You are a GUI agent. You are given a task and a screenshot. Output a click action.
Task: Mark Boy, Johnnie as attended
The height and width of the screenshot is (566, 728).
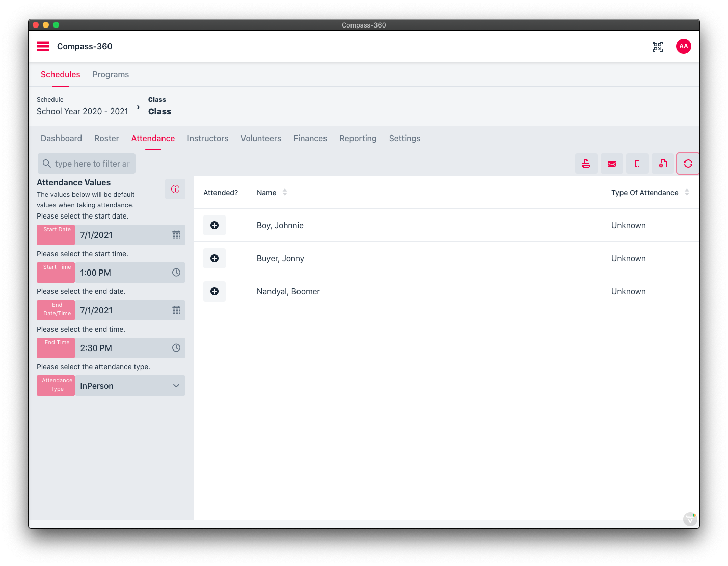(x=214, y=225)
